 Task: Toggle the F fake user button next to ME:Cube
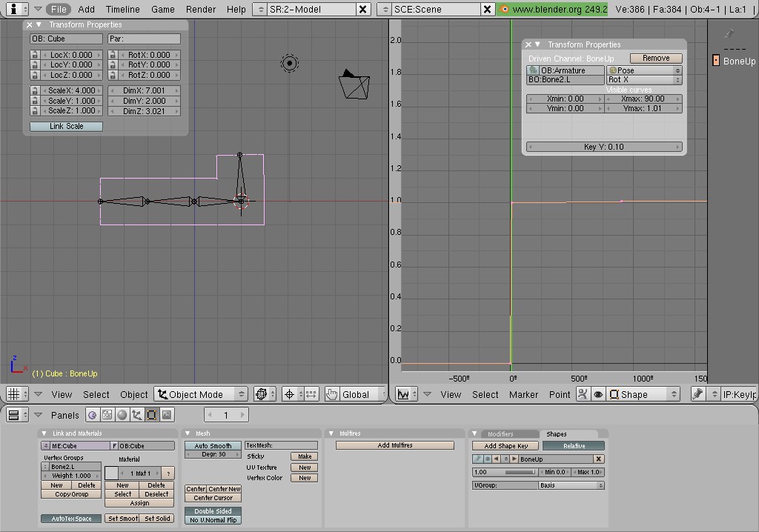click(114, 446)
